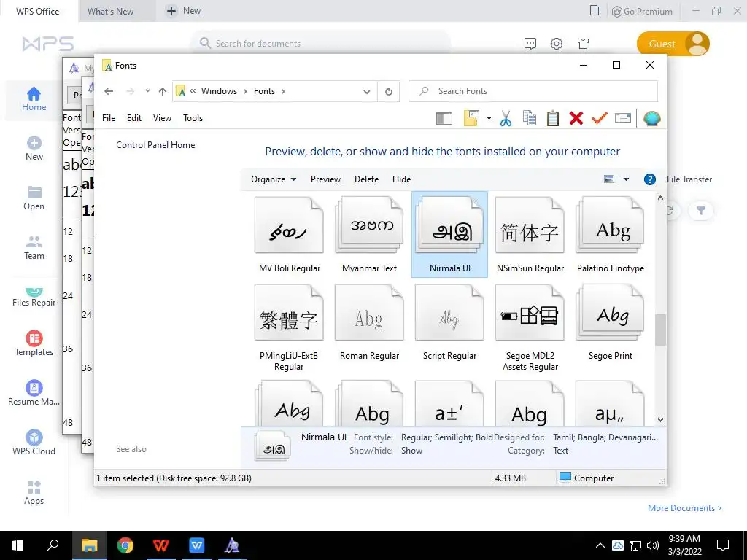747x560 pixels.
Task: Click the change view icon in Fonts
Action: click(609, 179)
